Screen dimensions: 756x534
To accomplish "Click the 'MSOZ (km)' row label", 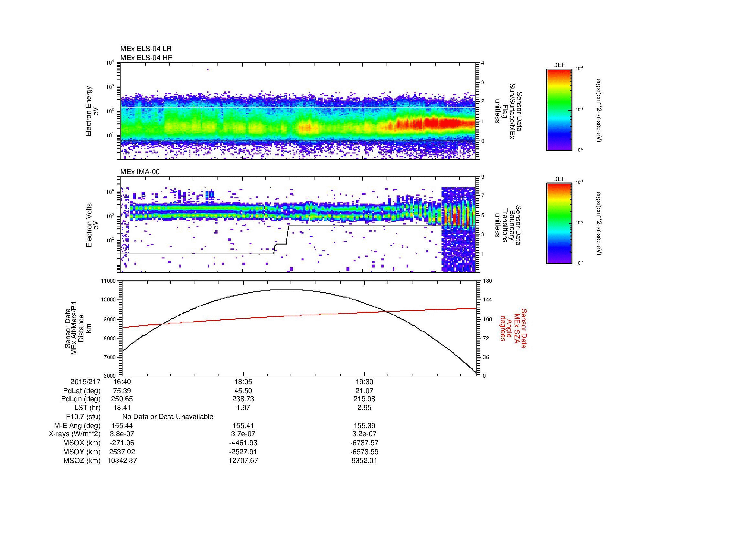I will pos(82,461).
